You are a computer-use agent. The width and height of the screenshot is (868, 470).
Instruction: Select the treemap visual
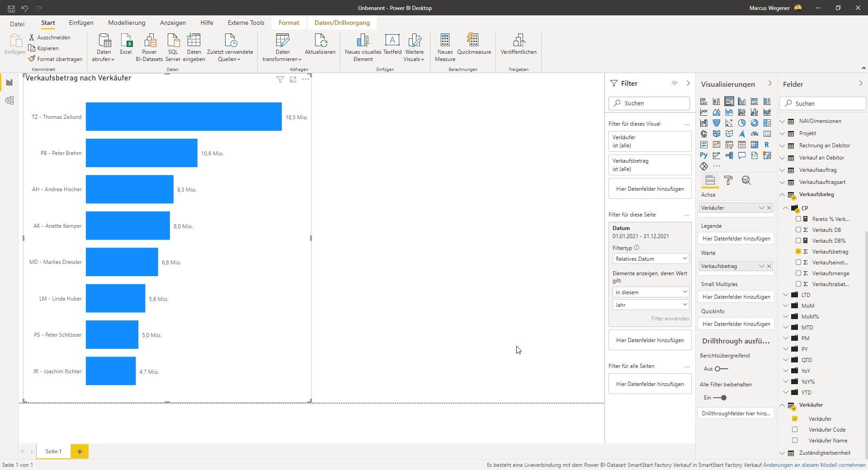point(767,123)
